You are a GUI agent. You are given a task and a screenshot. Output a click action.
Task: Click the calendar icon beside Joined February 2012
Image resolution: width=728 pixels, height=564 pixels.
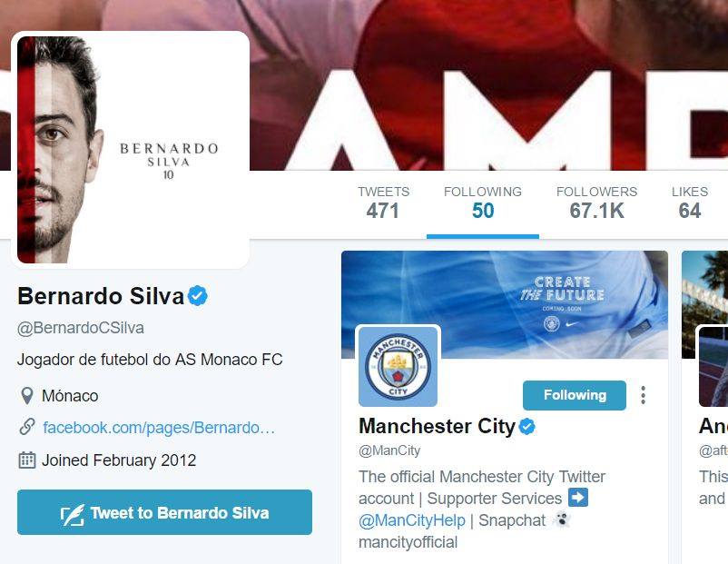coord(27,460)
